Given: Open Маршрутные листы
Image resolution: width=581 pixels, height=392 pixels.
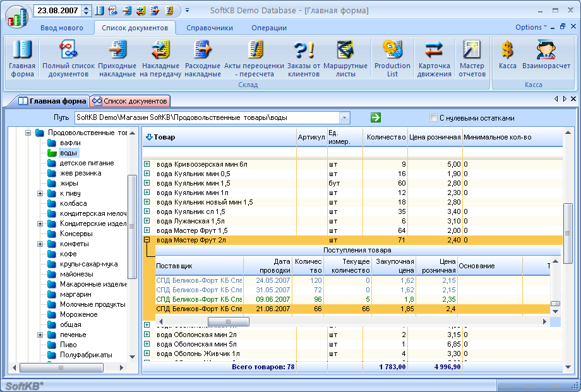Looking at the screenshot, I should [345, 59].
